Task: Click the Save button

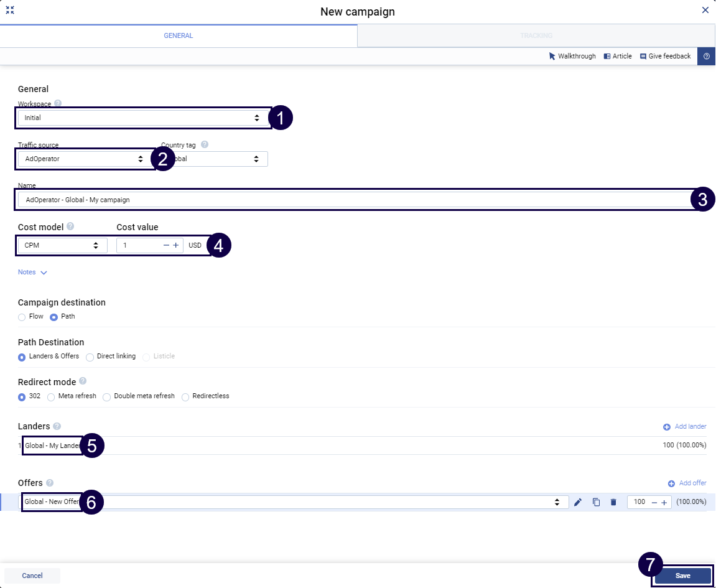Action: click(682, 576)
